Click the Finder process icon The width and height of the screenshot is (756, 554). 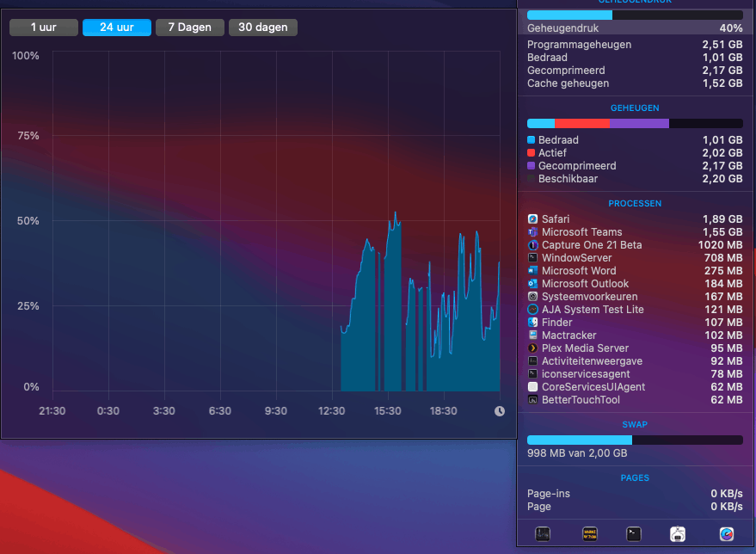(532, 322)
